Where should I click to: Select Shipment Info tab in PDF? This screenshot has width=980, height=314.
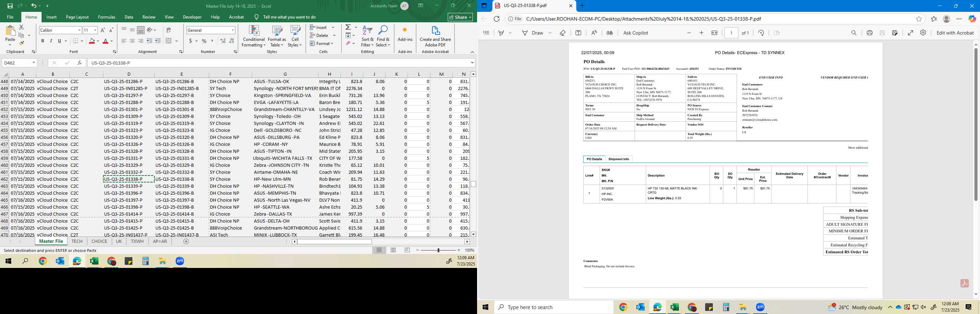pyautogui.click(x=619, y=159)
